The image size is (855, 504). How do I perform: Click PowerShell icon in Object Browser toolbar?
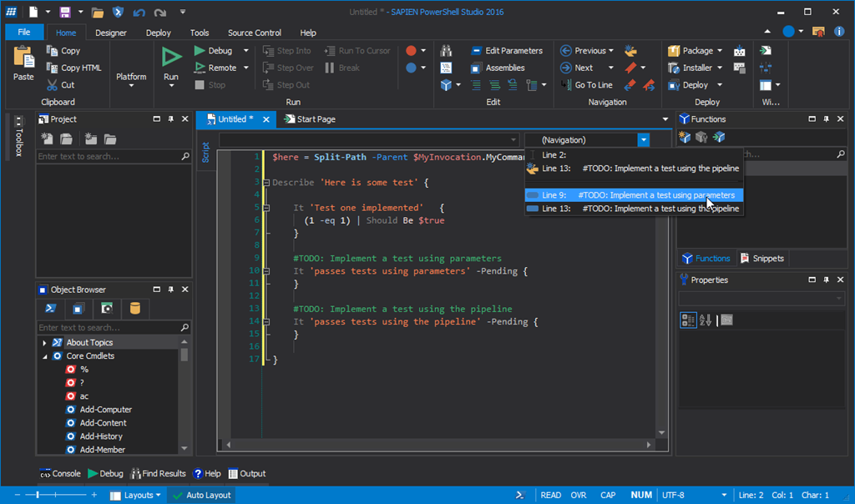click(51, 309)
